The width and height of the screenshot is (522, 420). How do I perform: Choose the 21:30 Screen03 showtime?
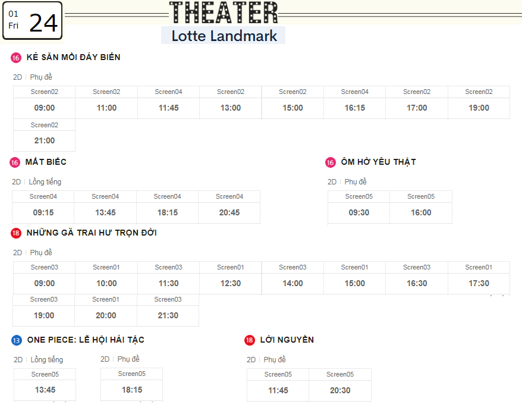(x=168, y=310)
